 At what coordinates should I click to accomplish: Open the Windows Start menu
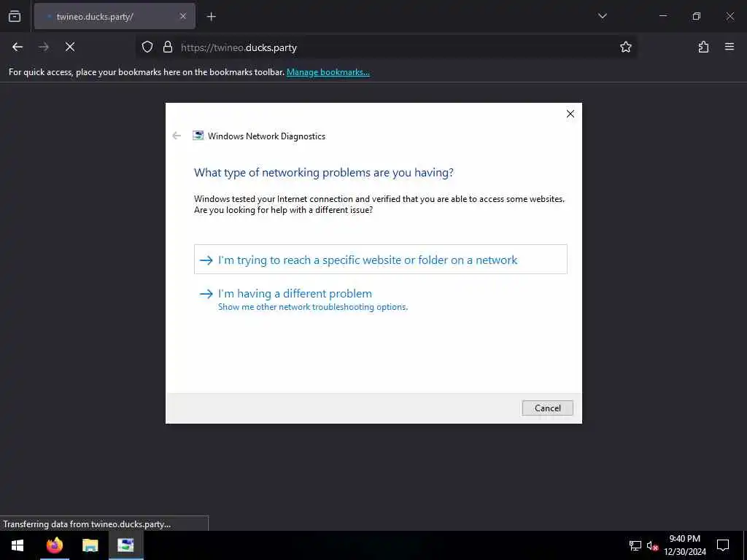pos(18,545)
